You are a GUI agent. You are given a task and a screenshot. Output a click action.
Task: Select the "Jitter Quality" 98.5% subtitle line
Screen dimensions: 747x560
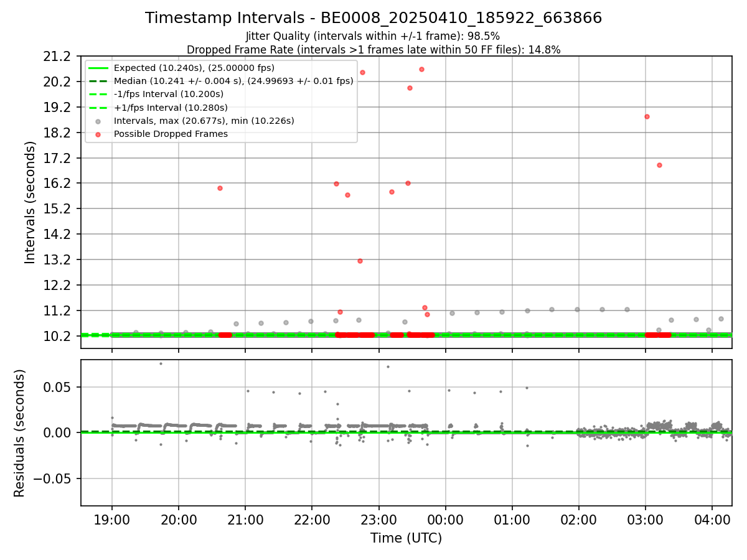tap(374, 36)
